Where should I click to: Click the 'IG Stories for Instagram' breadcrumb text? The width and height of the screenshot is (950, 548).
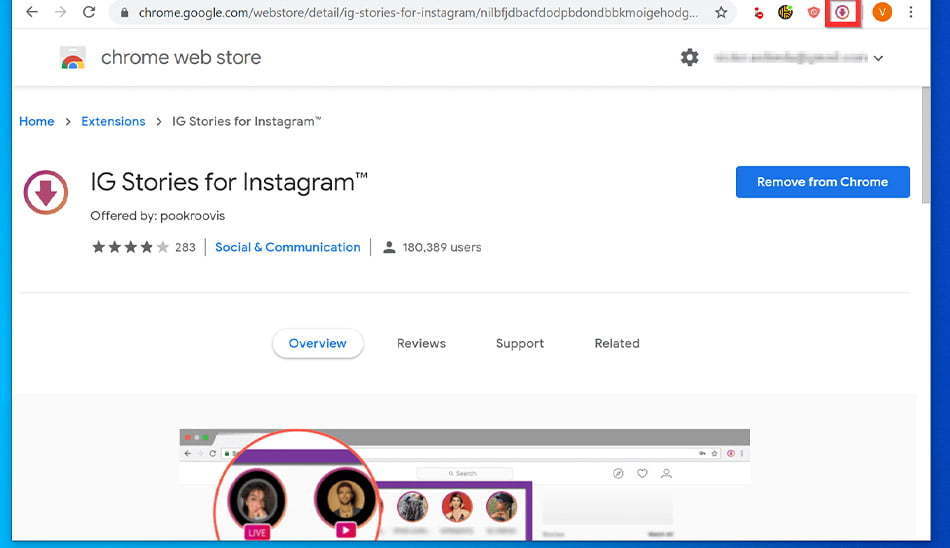coord(247,121)
